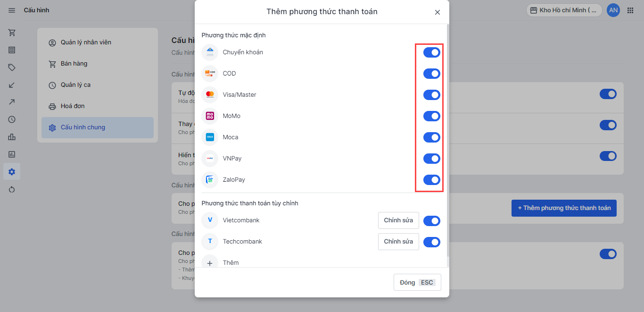Open Quản lý nhân viên settings menu

pos(86,42)
